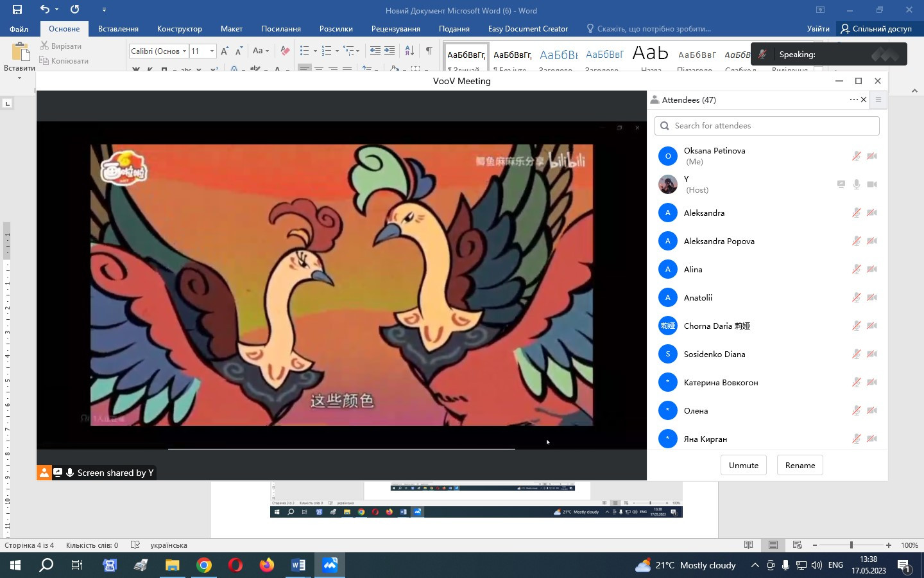Toggle Oksana Petinova's camera icon
The height and width of the screenshot is (578, 924).
point(871,156)
